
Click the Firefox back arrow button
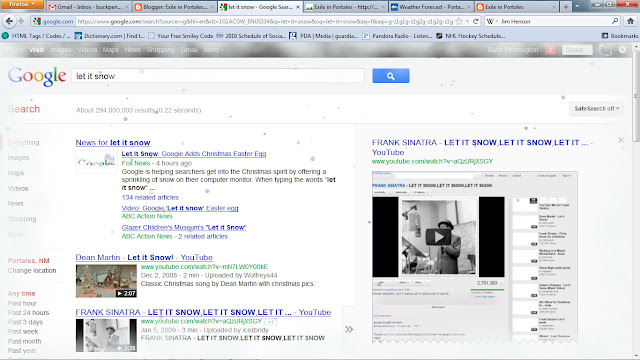pos(9,21)
